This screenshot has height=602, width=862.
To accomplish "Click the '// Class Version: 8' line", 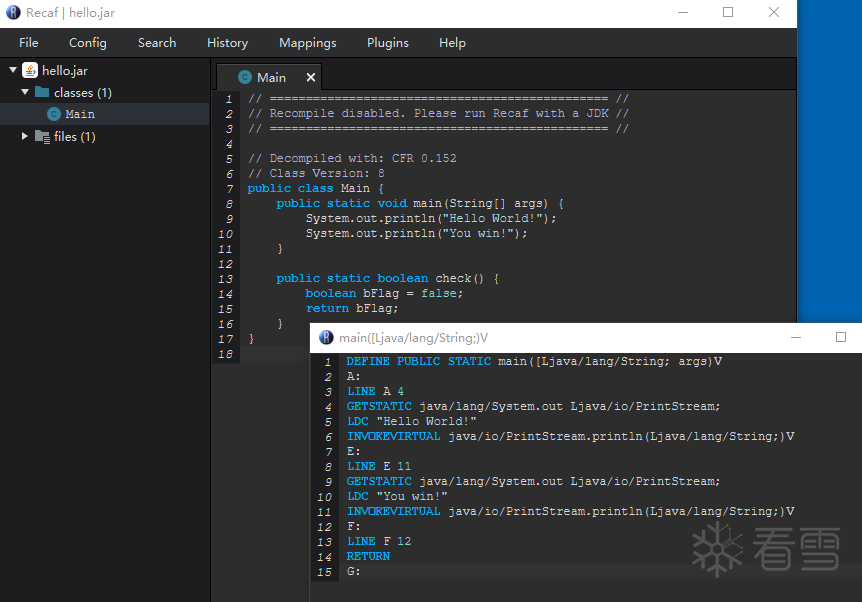I will point(316,173).
